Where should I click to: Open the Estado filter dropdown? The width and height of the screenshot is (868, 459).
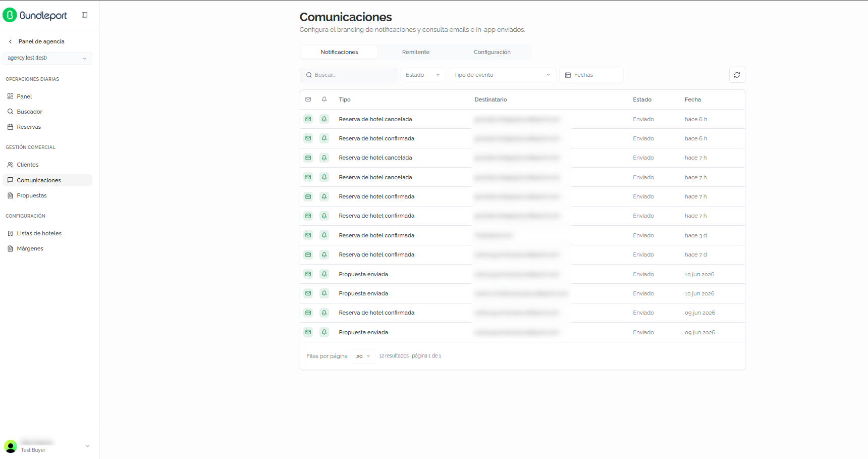[423, 75]
